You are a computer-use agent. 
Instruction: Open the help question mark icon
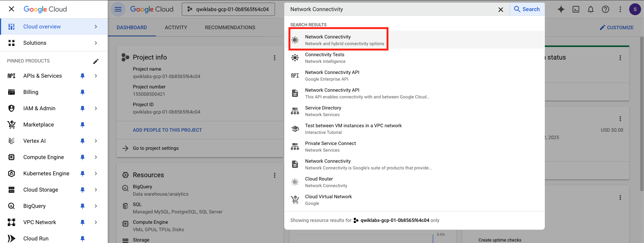click(606, 9)
